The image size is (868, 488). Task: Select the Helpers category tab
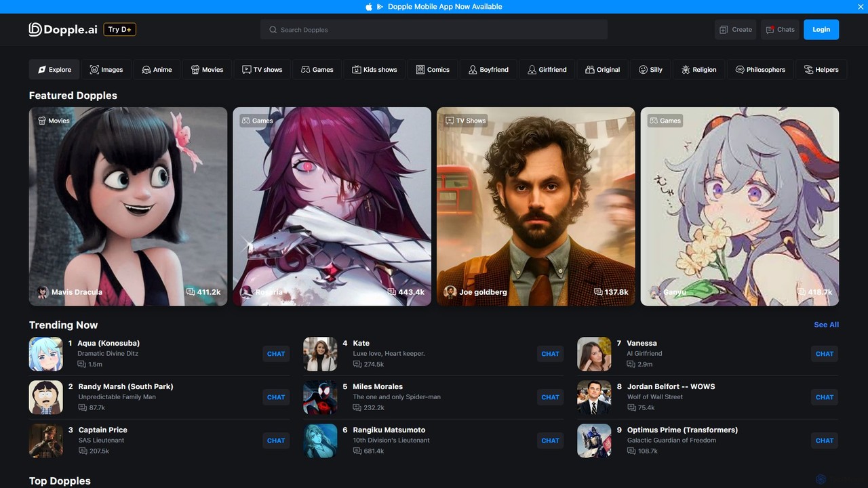coord(821,69)
